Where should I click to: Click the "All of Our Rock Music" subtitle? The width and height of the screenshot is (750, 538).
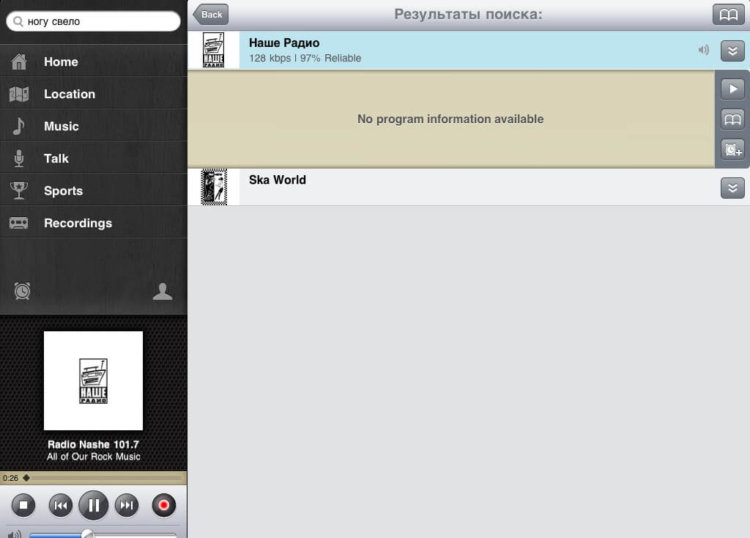pos(93,457)
